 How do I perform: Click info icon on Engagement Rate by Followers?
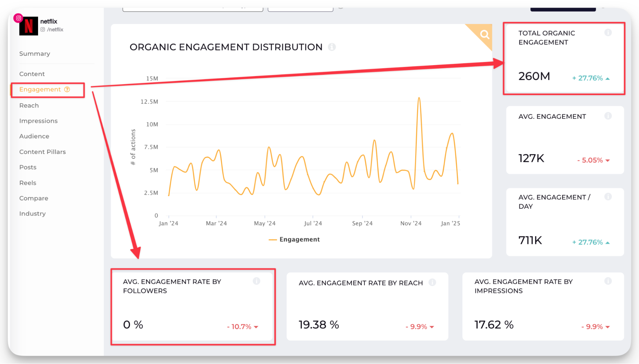[256, 281]
